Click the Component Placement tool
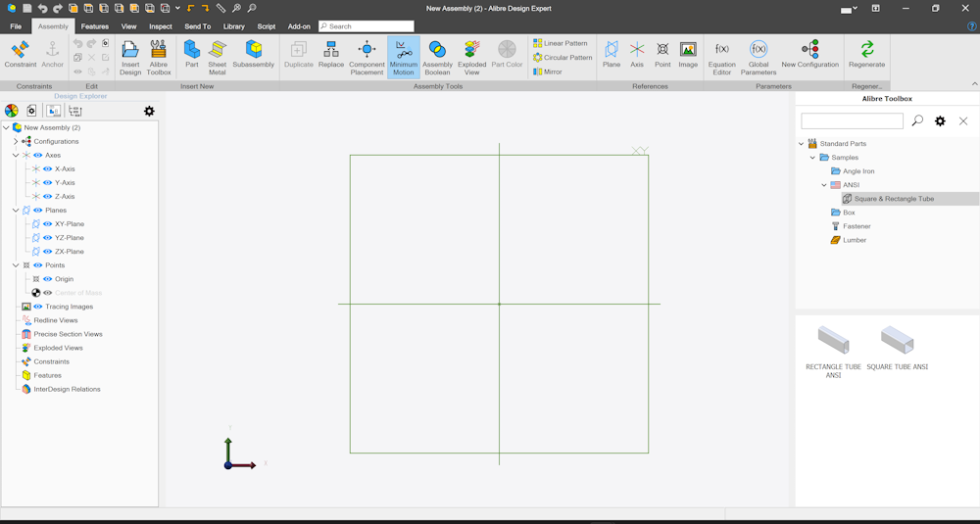The height and width of the screenshot is (524, 980). coord(367,58)
